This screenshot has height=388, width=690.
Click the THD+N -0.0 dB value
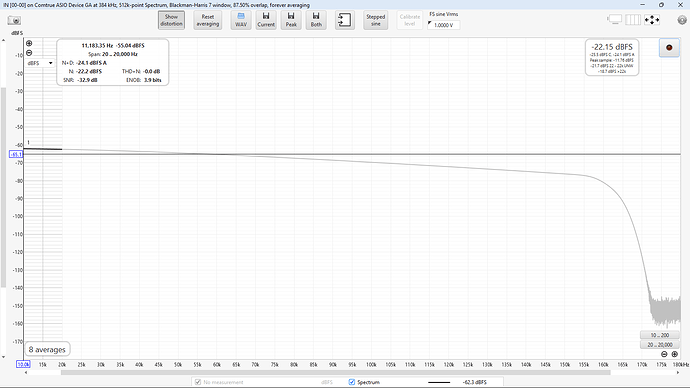[152, 71]
